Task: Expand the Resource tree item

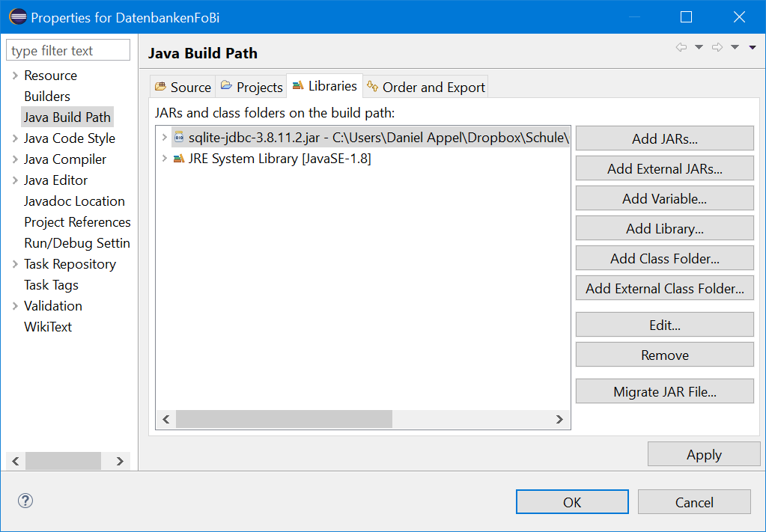Action: pyautogui.click(x=15, y=76)
